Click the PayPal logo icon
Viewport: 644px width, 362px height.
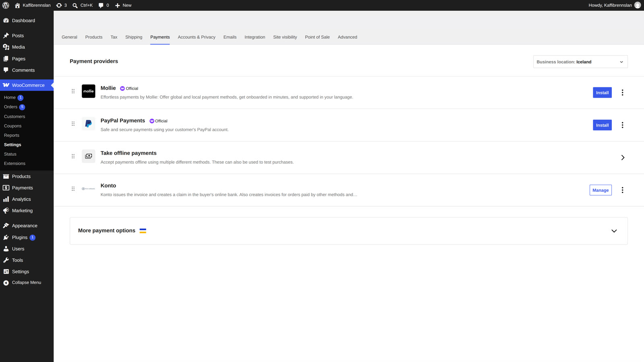pyautogui.click(x=89, y=124)
